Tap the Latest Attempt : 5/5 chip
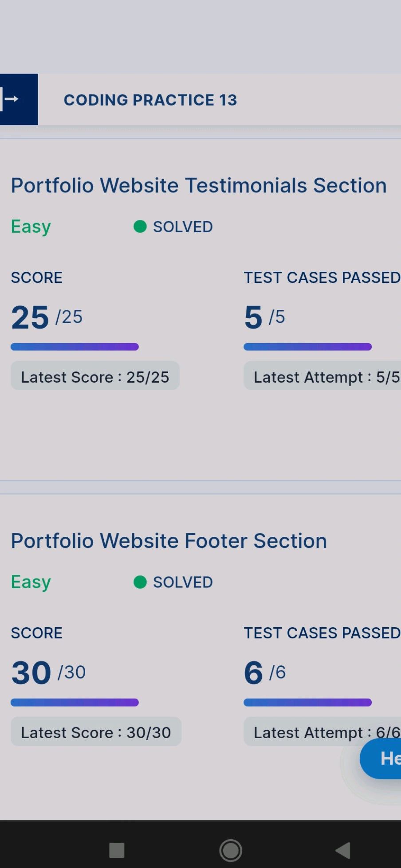The width and height of the screenshot is (401, 868). 322,376
